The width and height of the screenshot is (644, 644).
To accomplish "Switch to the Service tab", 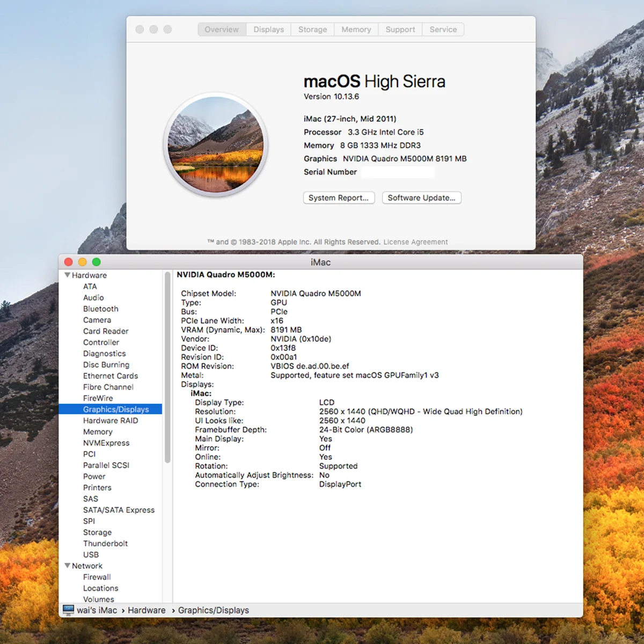I will pos(443,30).
